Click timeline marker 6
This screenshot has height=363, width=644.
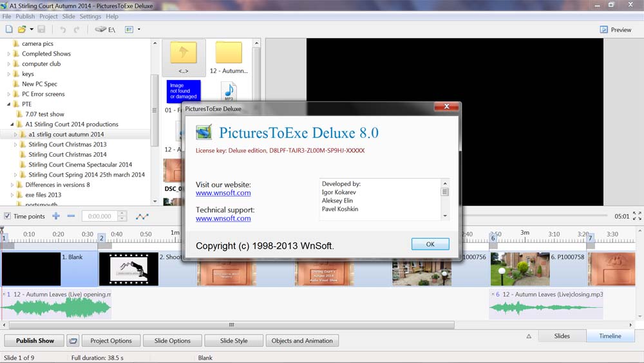point(493,238)
